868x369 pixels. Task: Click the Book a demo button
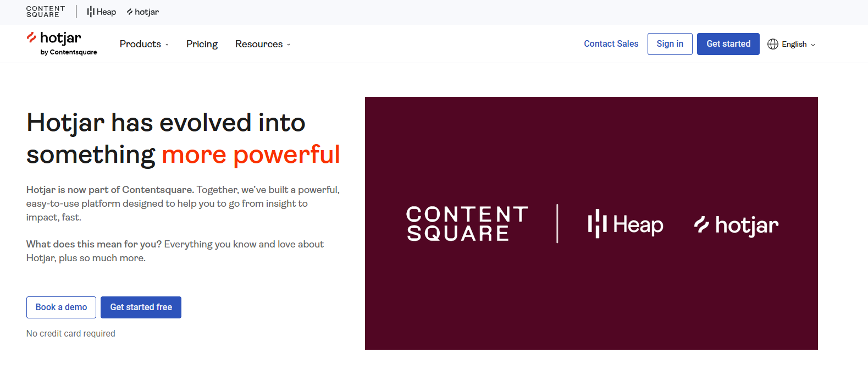point(62,307)
